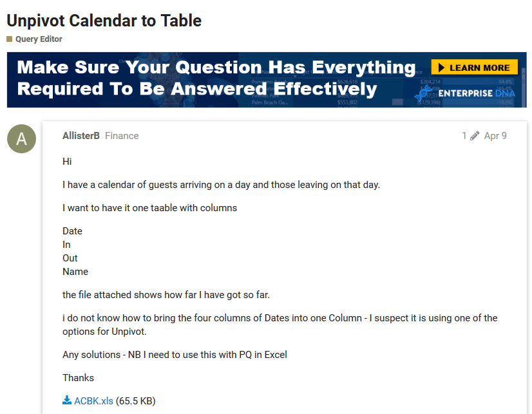Click the Finance user title label

[x=122, y=136]
